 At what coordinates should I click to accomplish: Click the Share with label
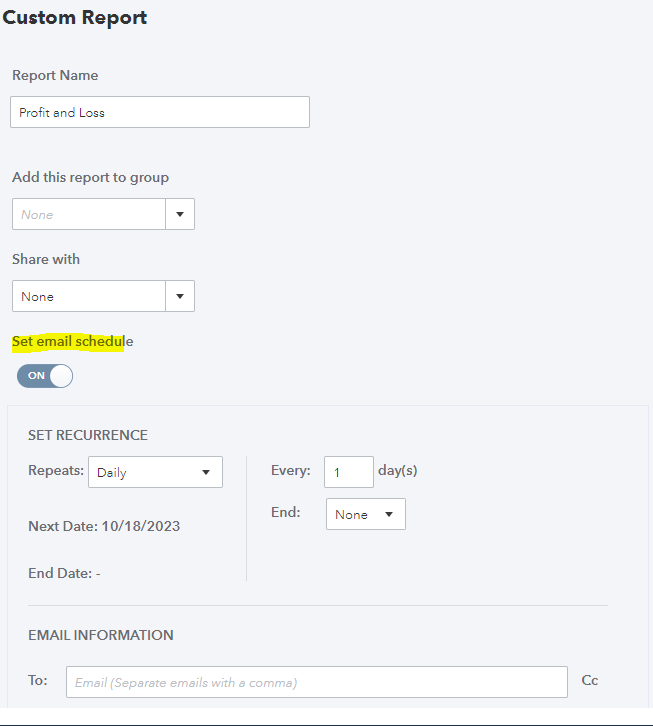coord(46,260)
